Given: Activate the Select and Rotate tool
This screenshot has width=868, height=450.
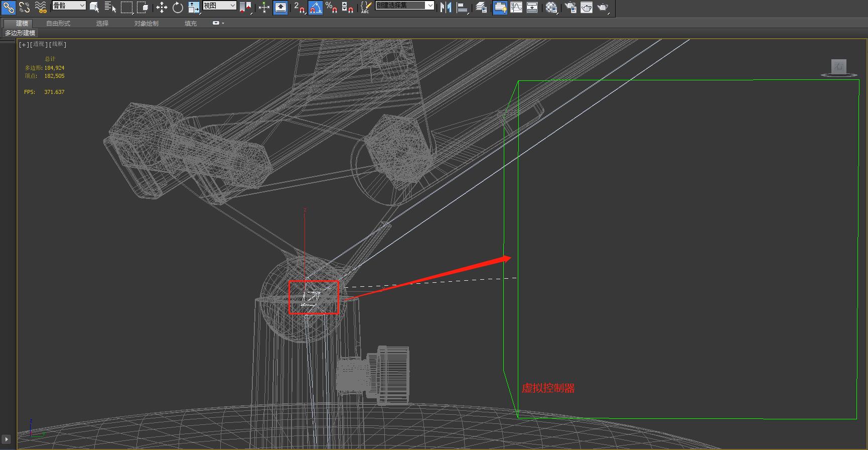Looking at the screenshot, I should click(178, 7).
